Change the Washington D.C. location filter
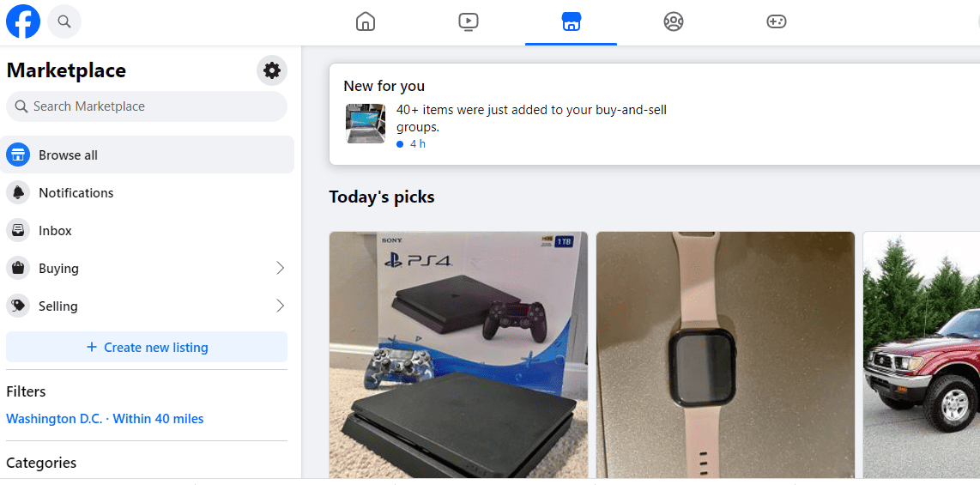The width and height of the screenshot is (980, 485). [x=105, y=419]
